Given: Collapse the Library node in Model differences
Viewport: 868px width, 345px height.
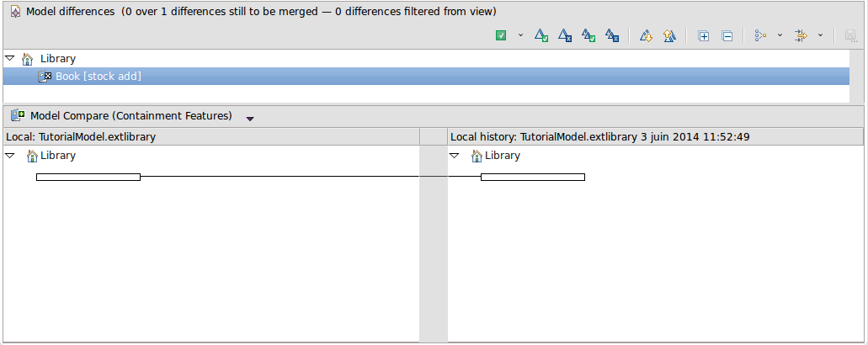Looking at the screenshot, I should pyautogui.click(x=9, y=59).
